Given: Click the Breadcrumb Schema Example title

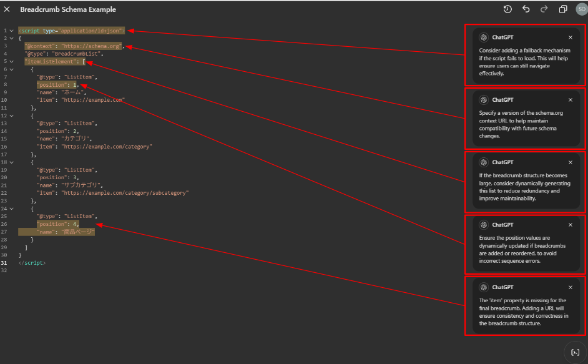Looking at the screenshot, I should pyautogui.click(x=68, y=9).
